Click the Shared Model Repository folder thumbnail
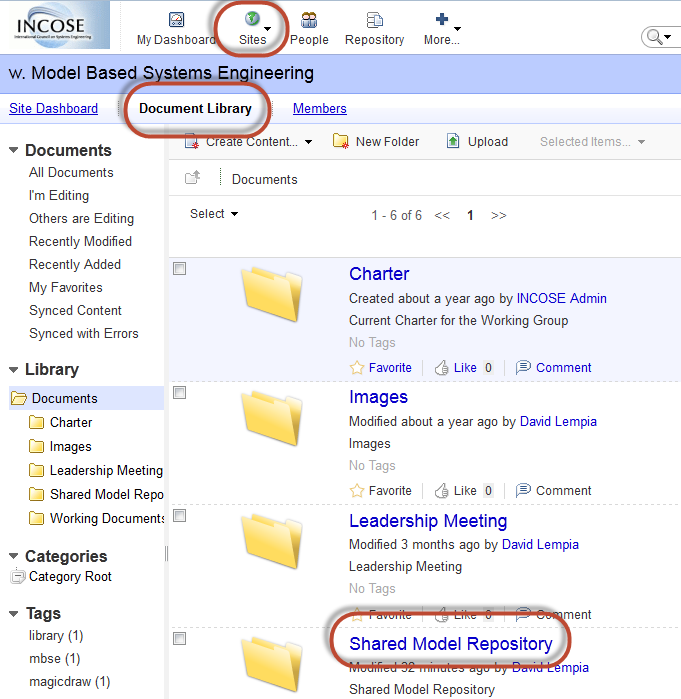This screenshot has height=699, width=681. tap(272, 664)
